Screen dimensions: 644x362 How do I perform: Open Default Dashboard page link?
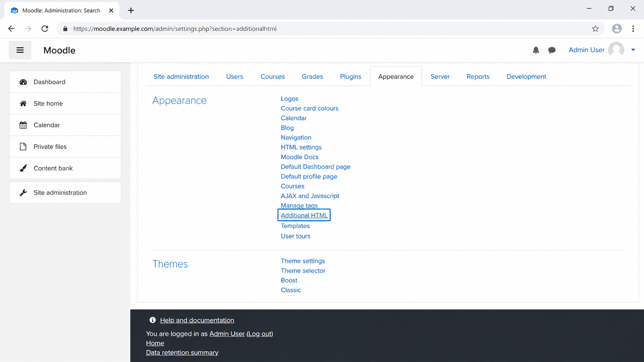tap(315, 167)
